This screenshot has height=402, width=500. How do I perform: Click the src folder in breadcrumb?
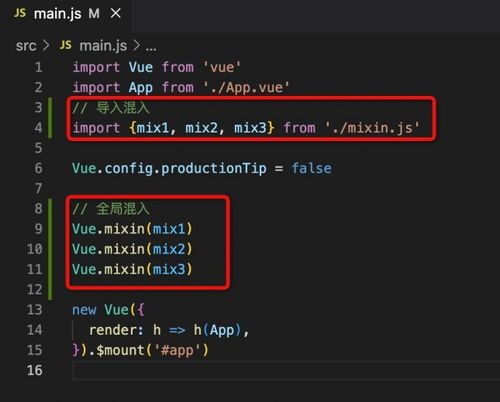(x=26, y=46)
